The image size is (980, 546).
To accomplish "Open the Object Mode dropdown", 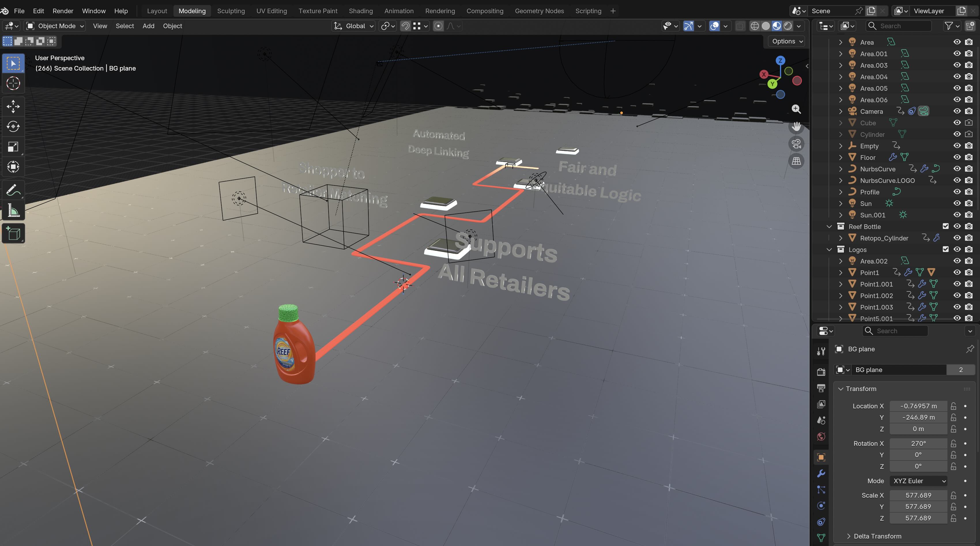I will point(55,26).
